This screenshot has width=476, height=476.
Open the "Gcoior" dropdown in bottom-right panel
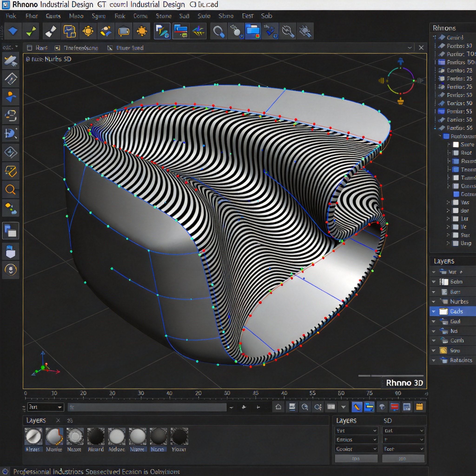[x=356, y=449]
